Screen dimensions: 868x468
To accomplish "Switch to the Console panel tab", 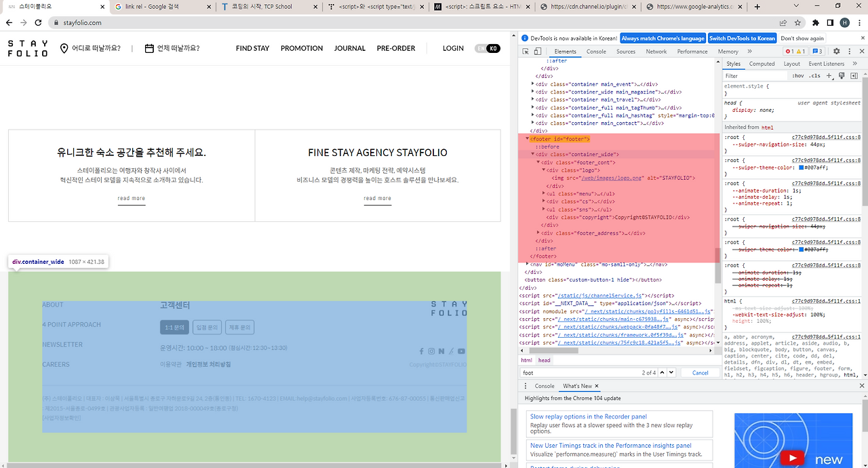I will coord(597,52).
